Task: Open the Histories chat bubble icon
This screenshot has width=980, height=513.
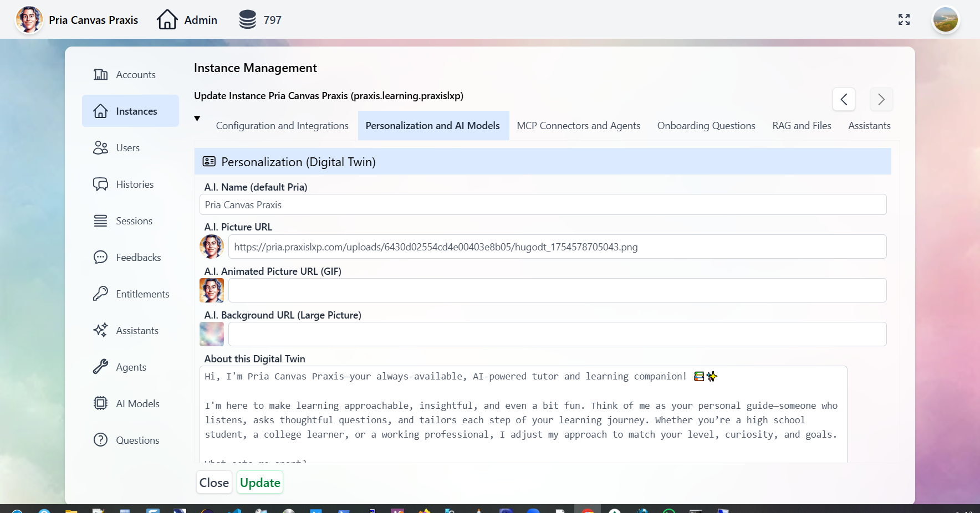Action: point(100,184)
